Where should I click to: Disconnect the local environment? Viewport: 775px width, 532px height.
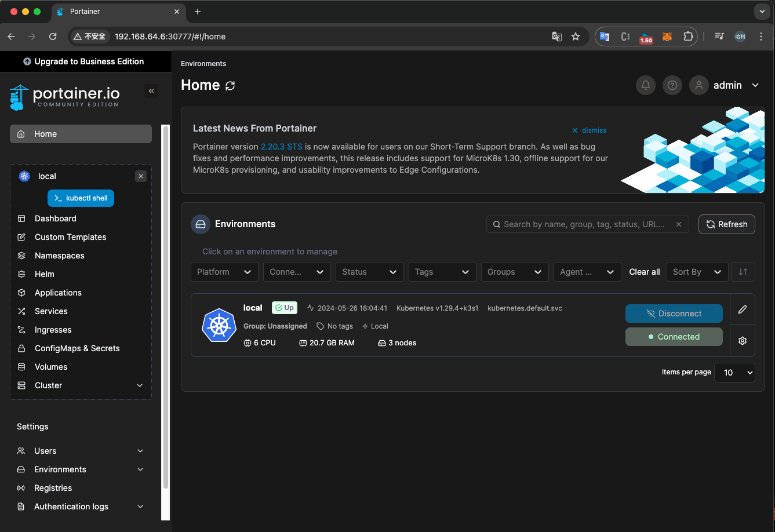tap(674, 314)
